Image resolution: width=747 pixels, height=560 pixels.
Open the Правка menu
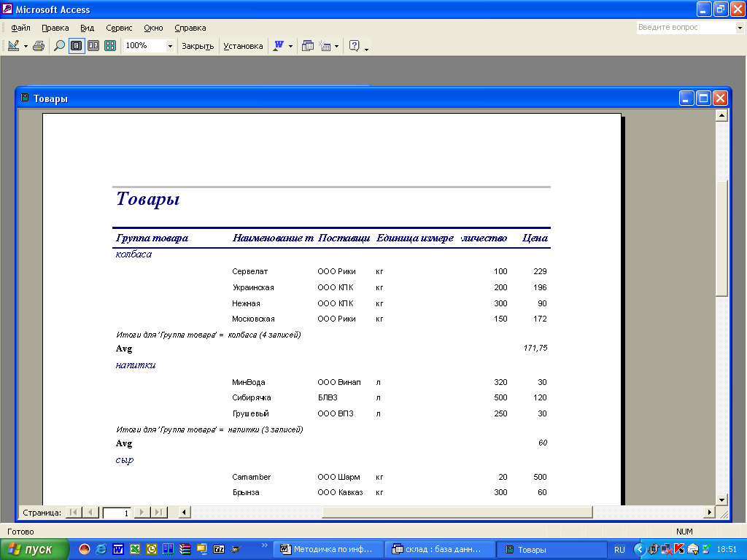(55, 28)
